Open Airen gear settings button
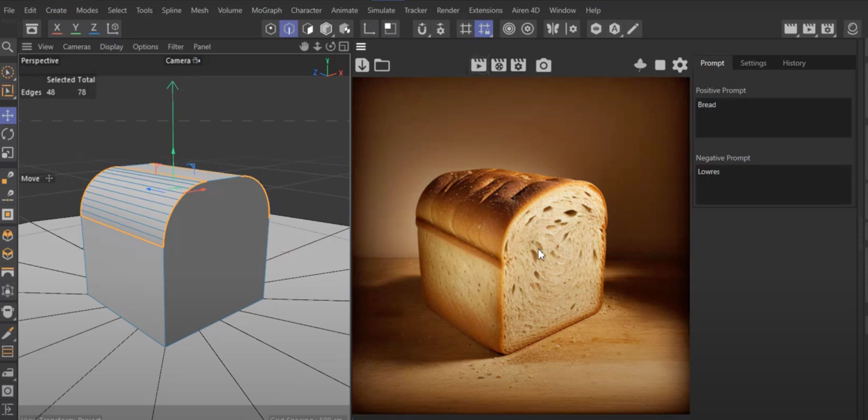The image size is (868, 420). click(680, 65)
